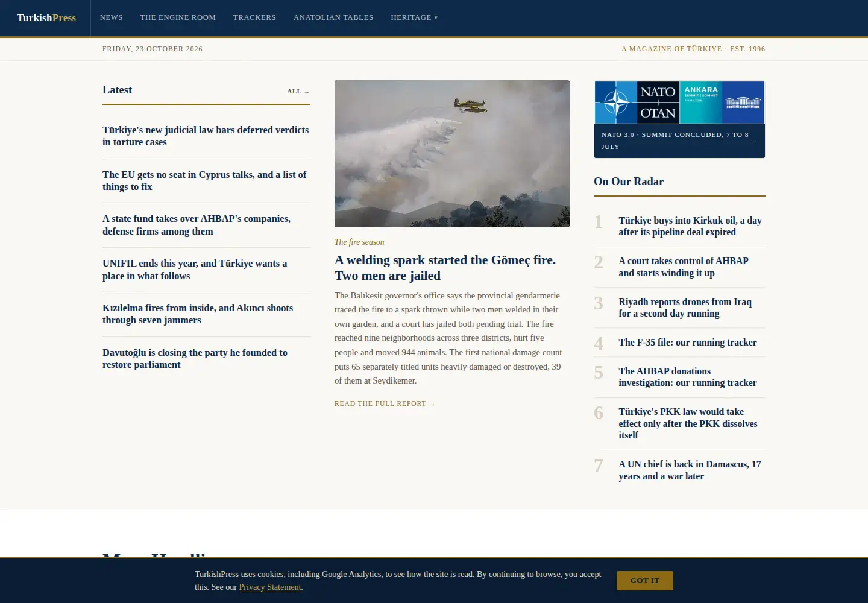The height and width of the screenshot is (603, 868).
Task: Open Anatolian Tables in navigation
Action: click(333, 17)
